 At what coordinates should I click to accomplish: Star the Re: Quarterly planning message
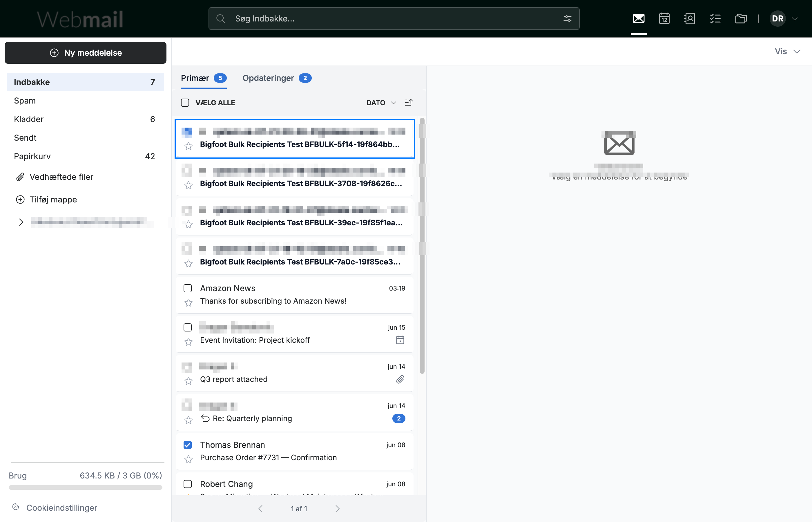coord(188,420)
